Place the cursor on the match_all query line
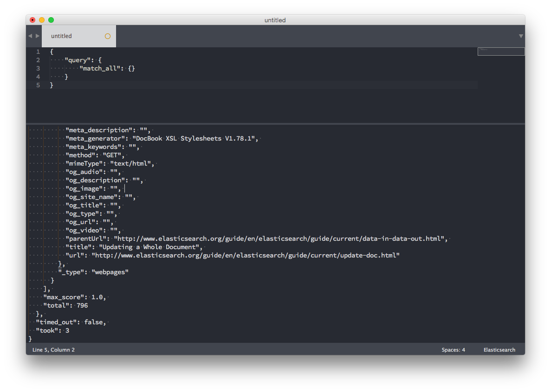 [107, 68]
